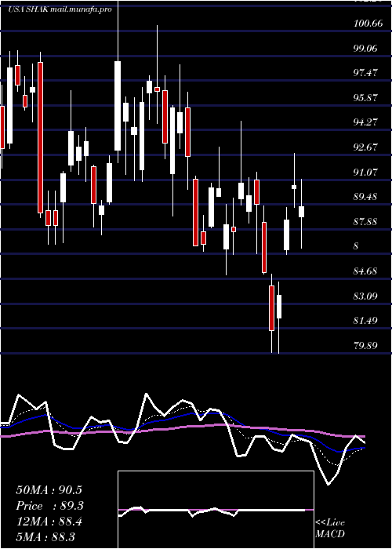392x549 pixels.
Task: Select the 100.66 price axis label
Action: pos(370,24)
